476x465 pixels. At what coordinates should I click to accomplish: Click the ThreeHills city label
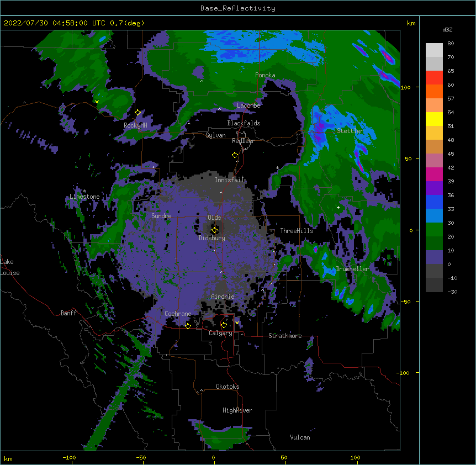[x=297, y=231]
